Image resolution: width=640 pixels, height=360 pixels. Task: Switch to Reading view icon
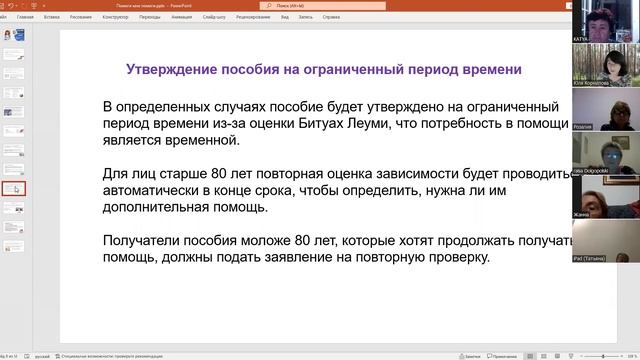[557, 356]
